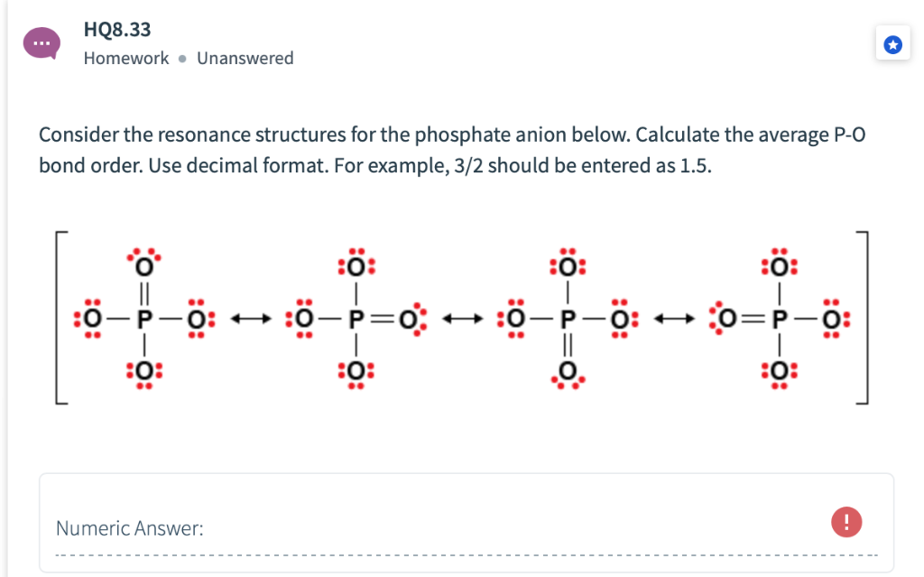Viewport: 924px width, 577px height.
Task: Expand the resonance structures bracket diagram
Action: coord(462,319)
